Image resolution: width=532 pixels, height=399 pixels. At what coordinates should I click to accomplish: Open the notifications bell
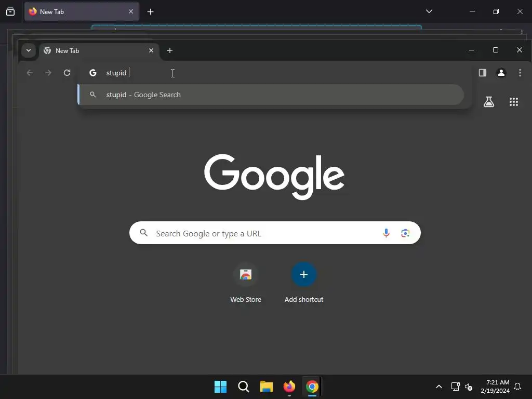click(x=517, y=387)
